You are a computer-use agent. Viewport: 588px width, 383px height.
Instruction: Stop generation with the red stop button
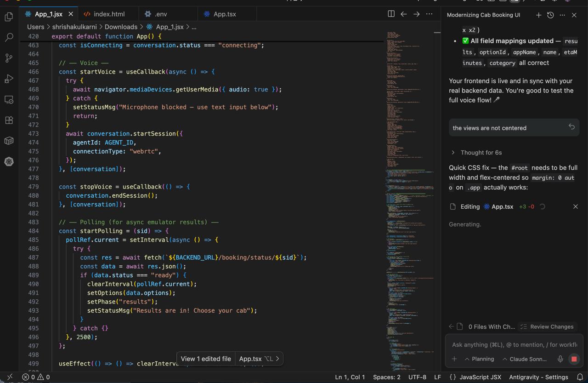[x=574, y=359]
